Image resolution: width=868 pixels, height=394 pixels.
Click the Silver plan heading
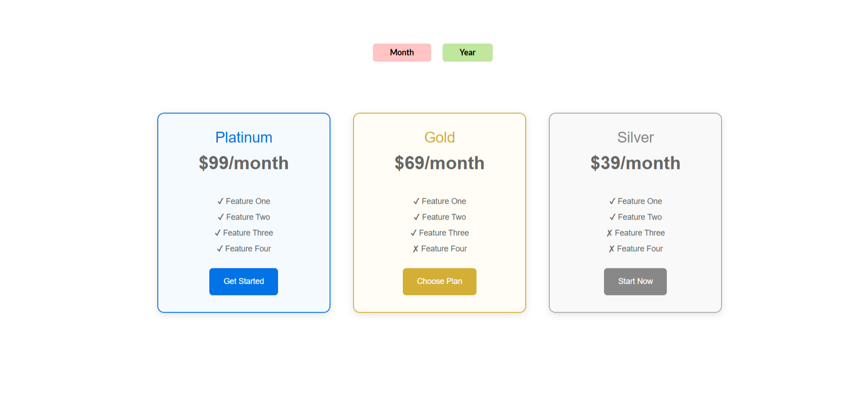click(x=635, y=137)
